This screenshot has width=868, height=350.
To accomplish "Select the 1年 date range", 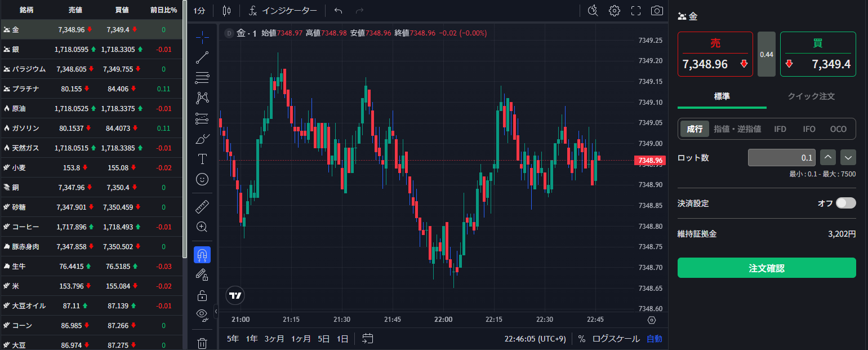I will [252, 339].
